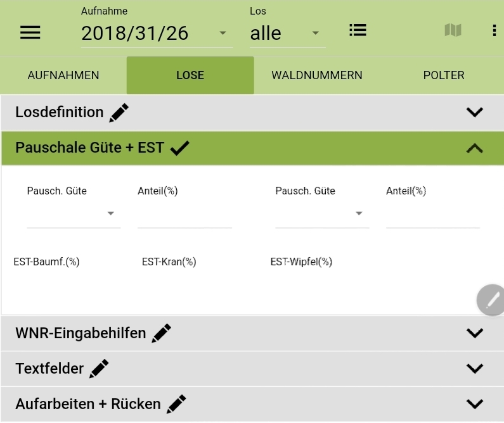This screenshot has height=423, width=504.
Task: Open the Aufnahme dropdown showing 2018/31/26
Action: click(156, 34)
